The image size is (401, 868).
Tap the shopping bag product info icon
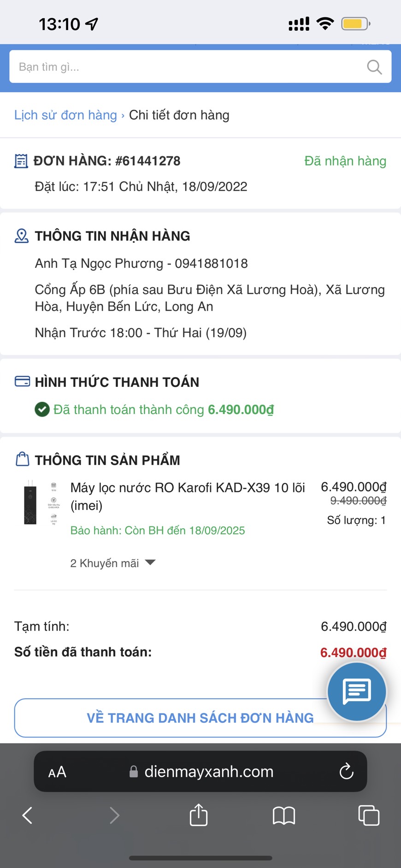(22, 460)
